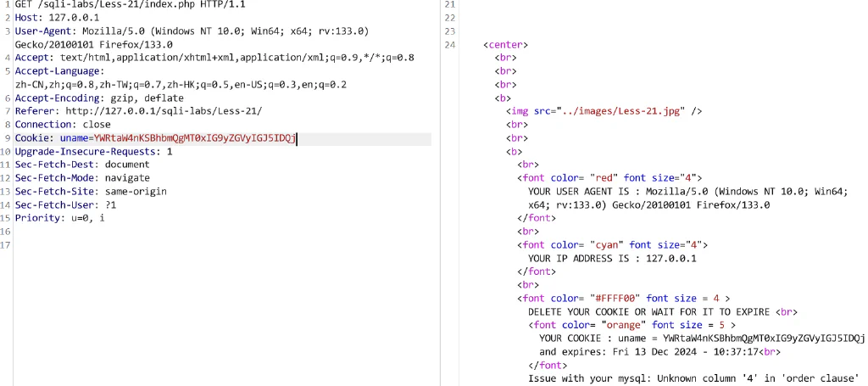
Task: Select Upgrade-Insecure-Requests header line
Action: (x=93, y=152)
